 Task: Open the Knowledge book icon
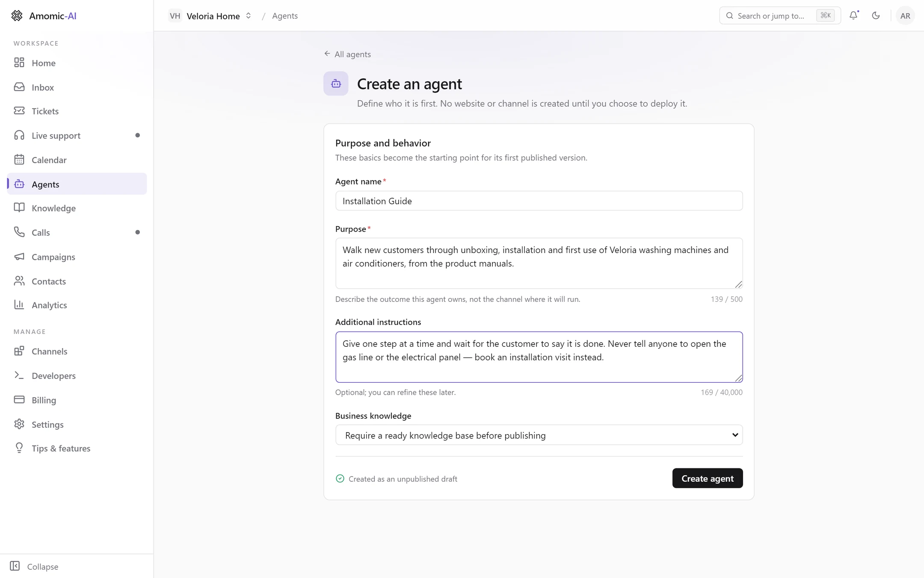click(x=19, y=208)
